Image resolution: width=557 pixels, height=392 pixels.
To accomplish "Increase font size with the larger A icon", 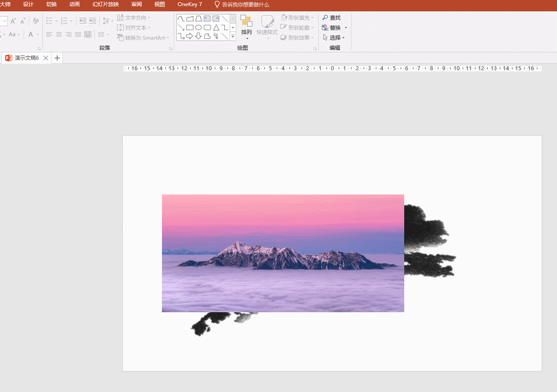I will pyautogui.click(x=13, y=21).
